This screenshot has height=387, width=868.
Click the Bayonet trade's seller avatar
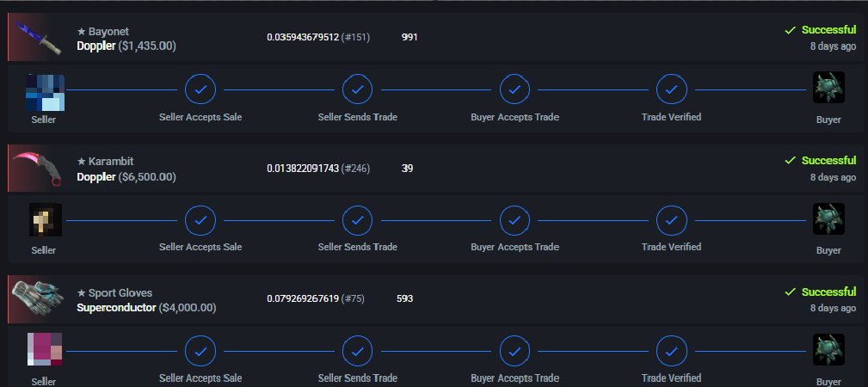(45, 92)
